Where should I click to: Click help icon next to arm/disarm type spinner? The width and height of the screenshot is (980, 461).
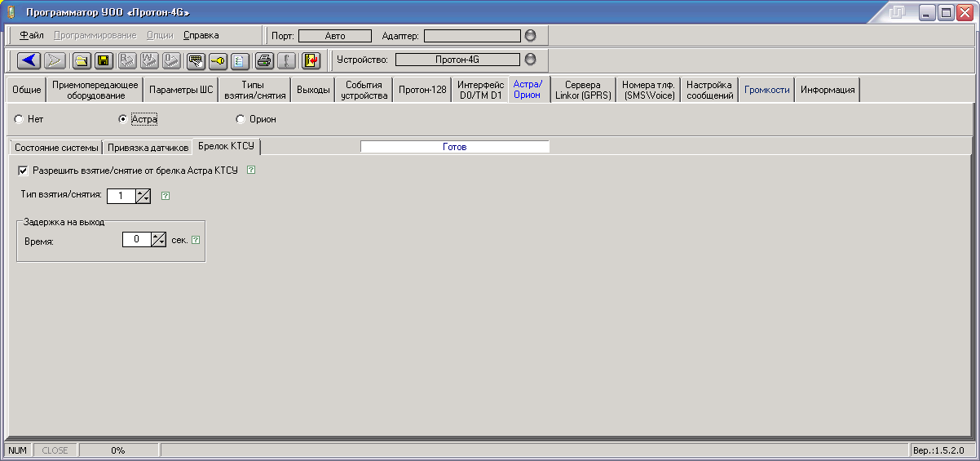tap(166, 195)
